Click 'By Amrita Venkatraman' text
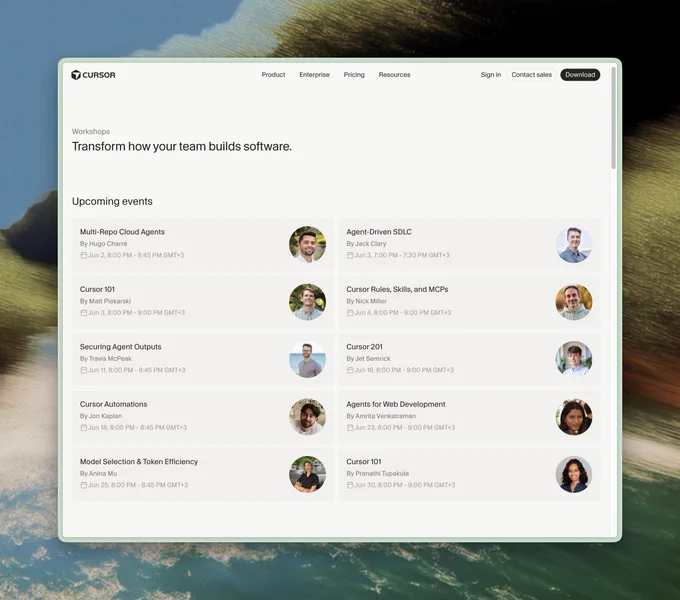Image resolution: width=680 pixels, height=600 pixels. pyautogui.click(x=381, y=416)
